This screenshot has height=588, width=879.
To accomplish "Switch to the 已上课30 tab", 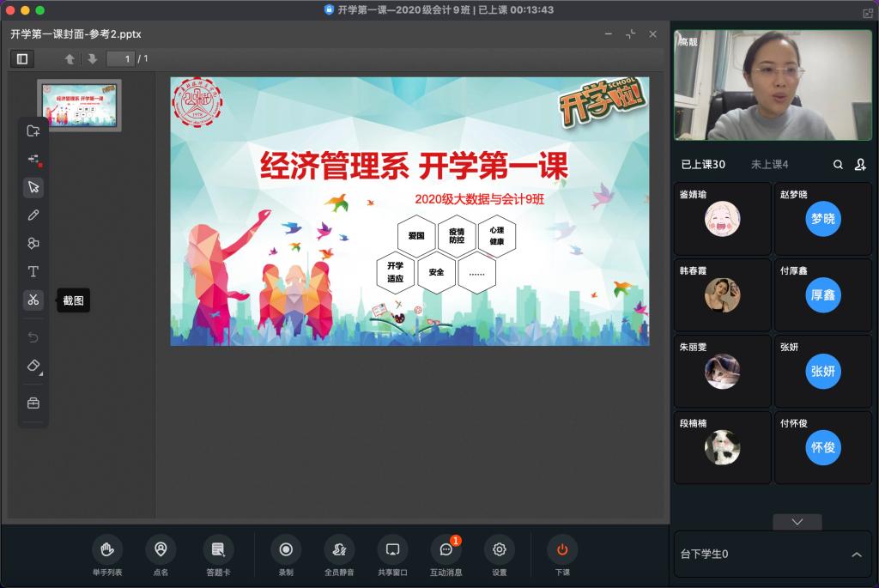I will tap(703, 164).
